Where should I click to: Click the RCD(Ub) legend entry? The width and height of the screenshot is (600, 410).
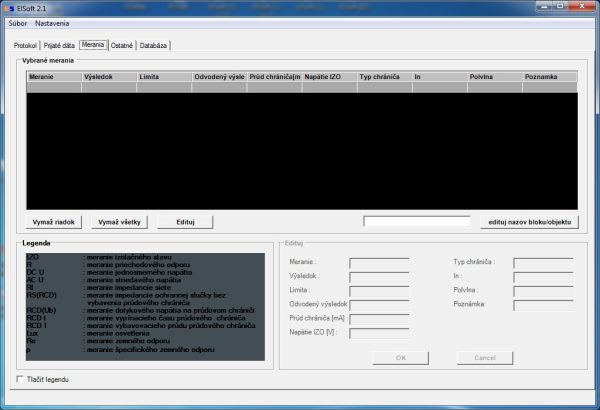(x=41, y=310)
